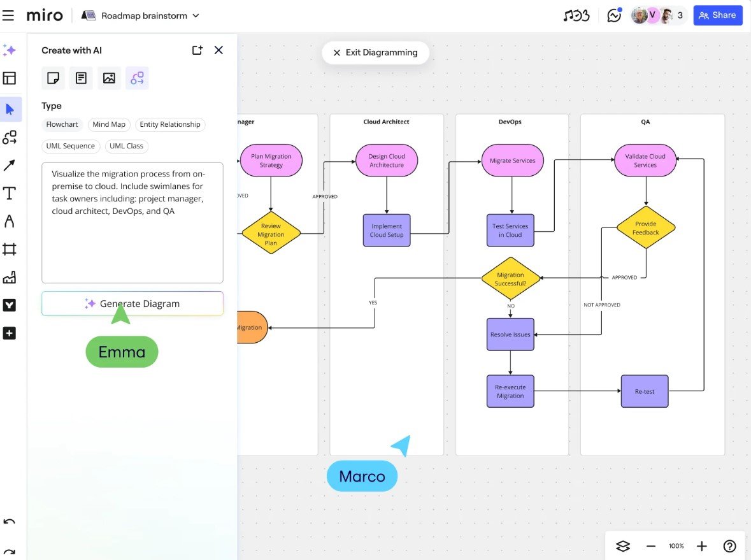
Task: Close the Create with AI panel
Action: pos(219,50)
